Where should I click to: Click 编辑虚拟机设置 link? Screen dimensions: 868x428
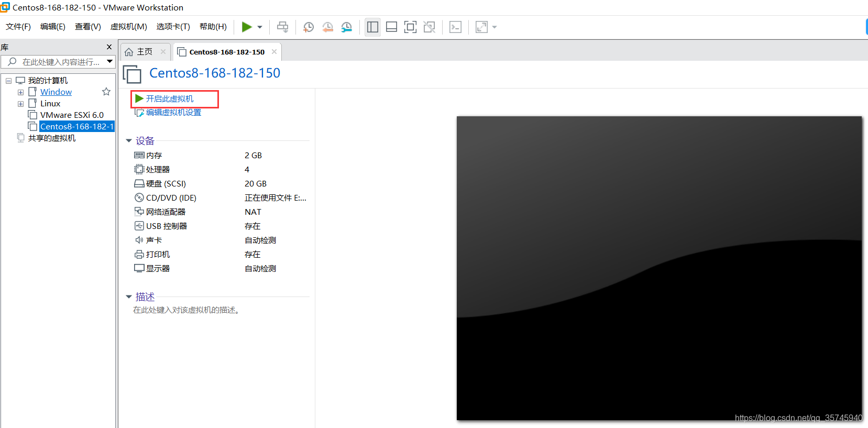point(173,112)
